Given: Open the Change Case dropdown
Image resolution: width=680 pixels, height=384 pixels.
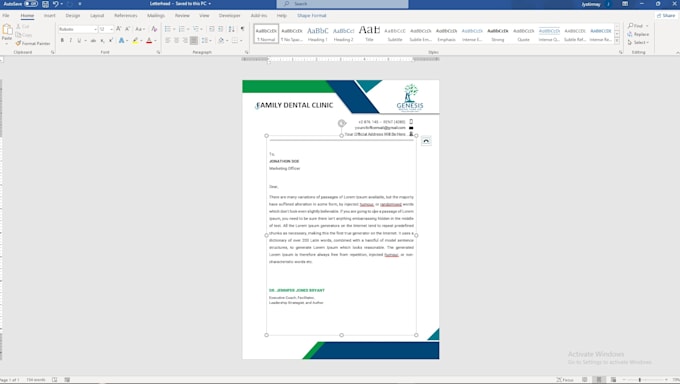Looking at the screenshot, I should coord(139,29).
